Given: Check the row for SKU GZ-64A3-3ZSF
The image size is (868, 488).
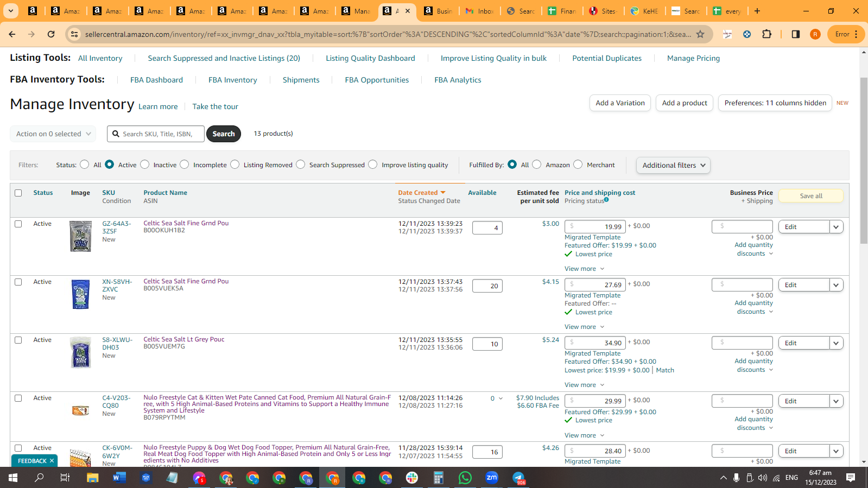Looking at the screenshot, I should 18,224.
